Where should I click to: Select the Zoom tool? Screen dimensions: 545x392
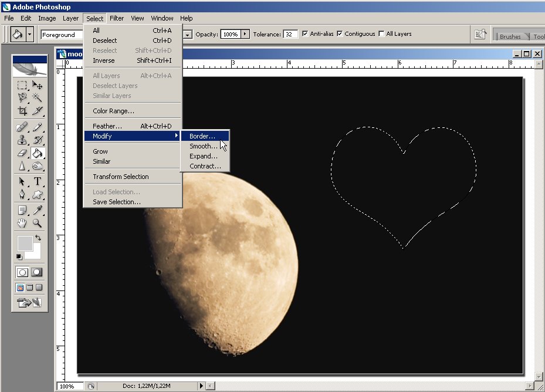click(36, 223)
